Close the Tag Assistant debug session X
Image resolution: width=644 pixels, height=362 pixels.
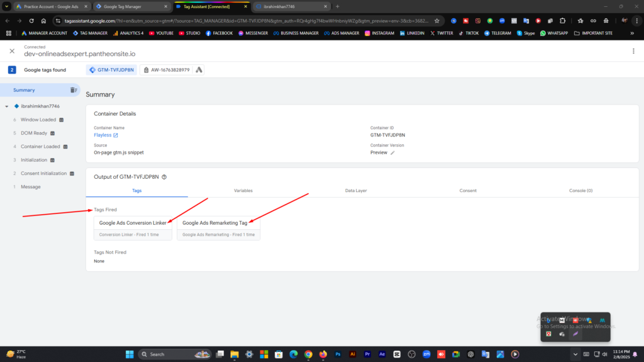[x=12, y=51]
